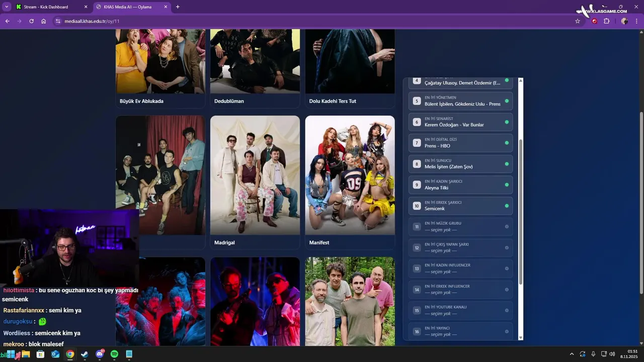Image resolution: width=644 pixels, height=362 pixels.
Task: Select the Dedublüman band card
Action: (255, 68)
